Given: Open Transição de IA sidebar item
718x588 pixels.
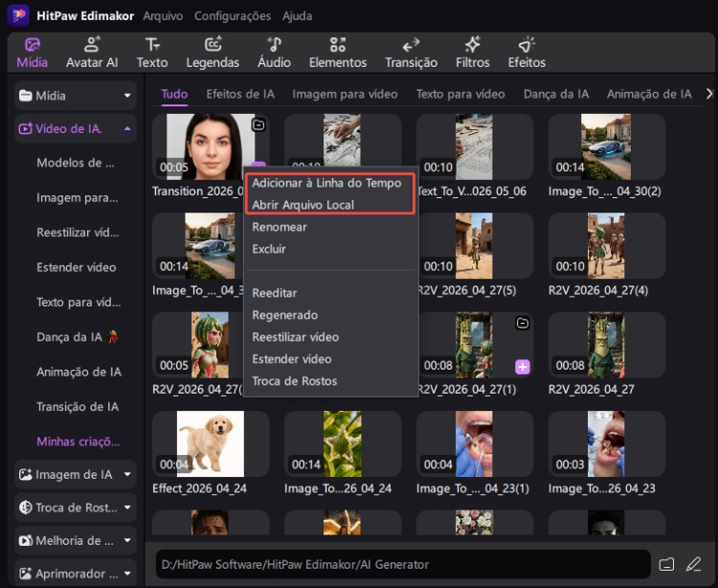Looking at the screenshot, I should coord(78,407).
